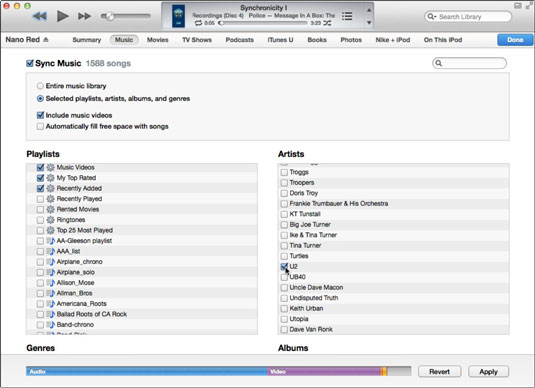Click the My Top Rated gear icon

[x=50, y=178]
